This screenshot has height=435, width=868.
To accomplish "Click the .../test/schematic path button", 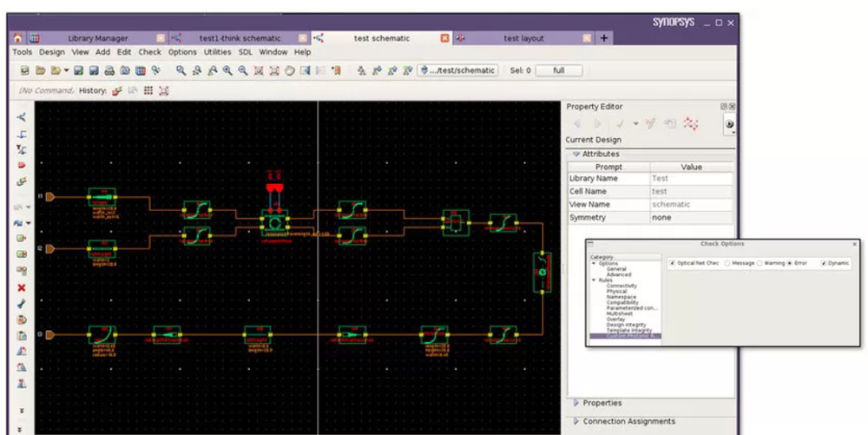I will 457,70.
